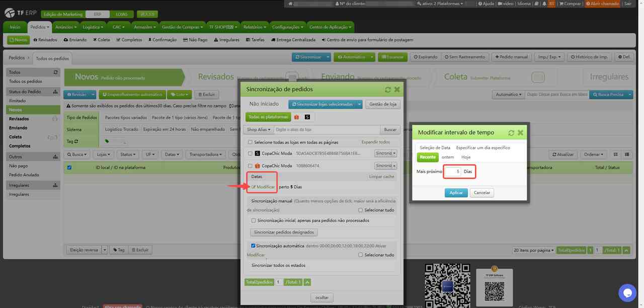
Task: Click the days number input field
Action: (x=453, y=172)
